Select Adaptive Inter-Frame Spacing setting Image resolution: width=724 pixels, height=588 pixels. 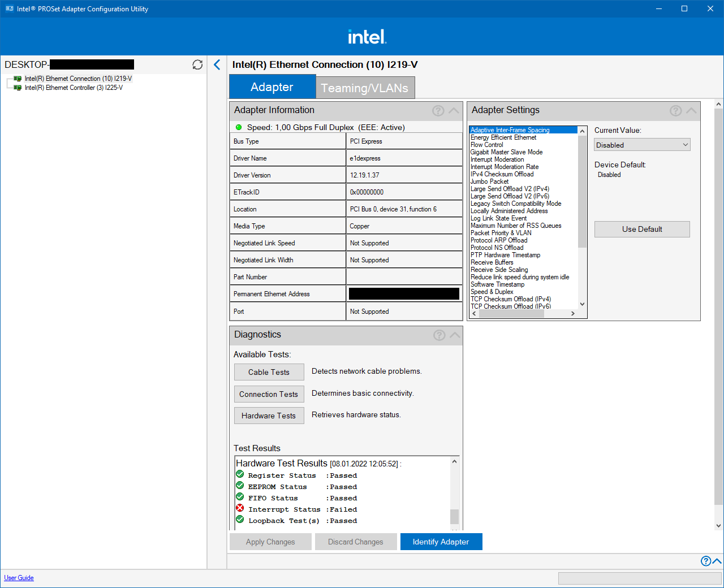(x=523, y=130)
